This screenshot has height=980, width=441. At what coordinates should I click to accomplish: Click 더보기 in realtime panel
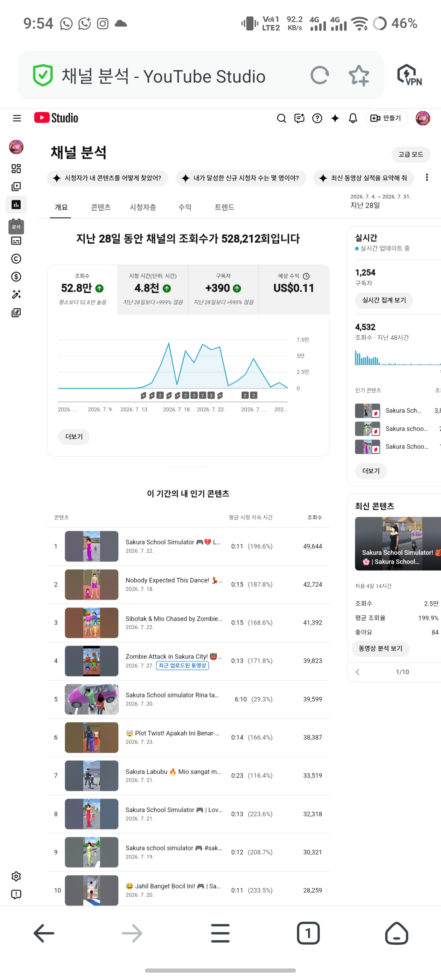(x=371, y=471)
